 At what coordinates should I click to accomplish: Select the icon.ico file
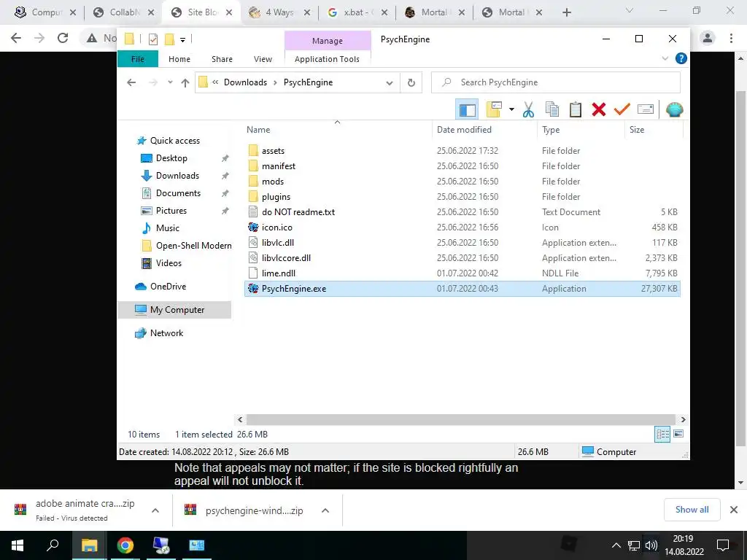(x=462, y=227)
